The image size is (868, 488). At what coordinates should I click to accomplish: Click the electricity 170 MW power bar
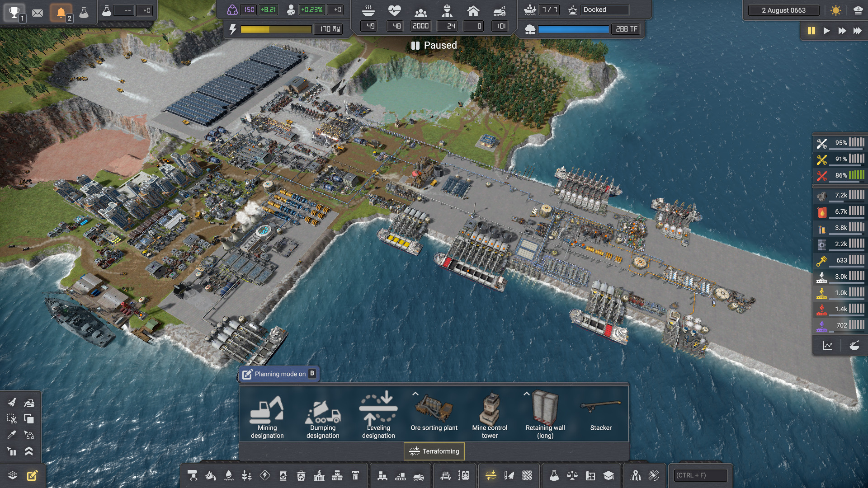click(276, 29)
